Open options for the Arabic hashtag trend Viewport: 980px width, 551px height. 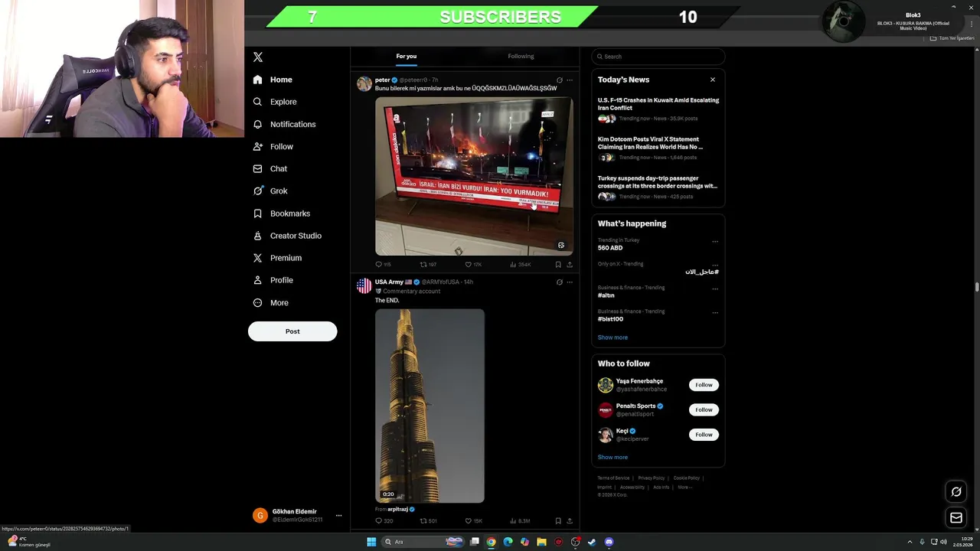coord(715,265)
